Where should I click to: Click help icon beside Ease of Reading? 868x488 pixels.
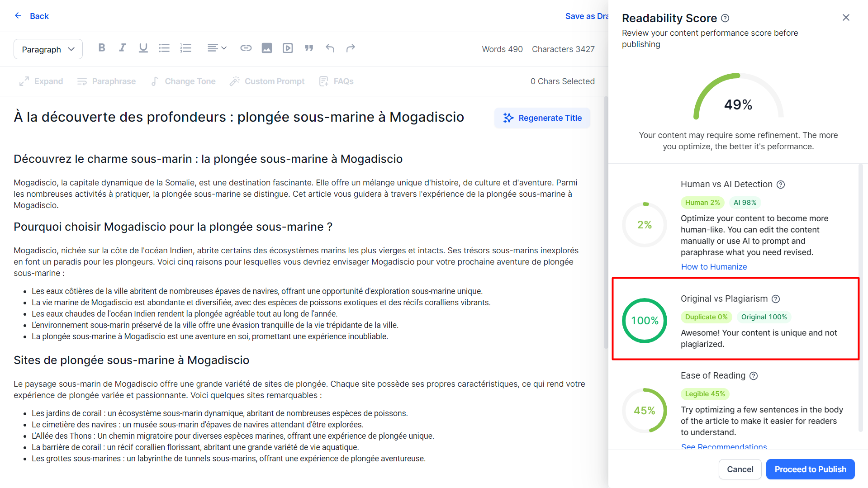pos(754,376)
